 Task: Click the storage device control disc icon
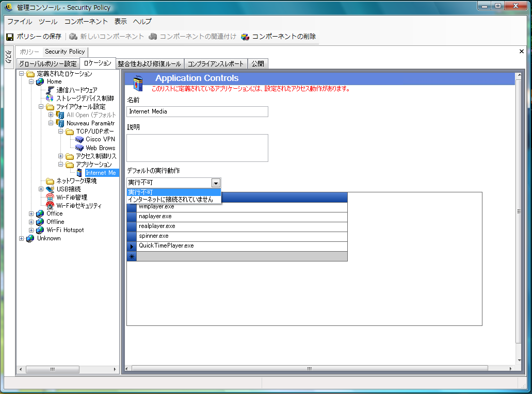point(50,98)
